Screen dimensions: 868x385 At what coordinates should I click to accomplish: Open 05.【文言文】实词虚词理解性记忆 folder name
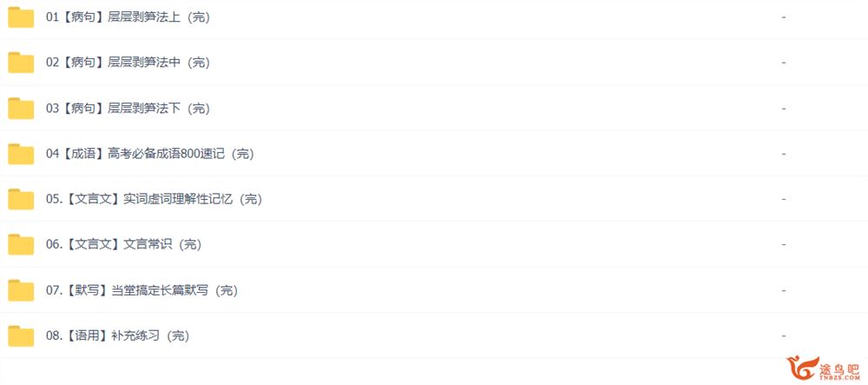[x=154, y=199]
